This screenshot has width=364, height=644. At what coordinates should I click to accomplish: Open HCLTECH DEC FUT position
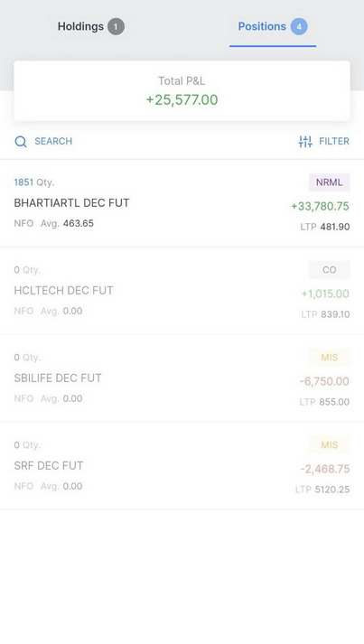point(182,291)
